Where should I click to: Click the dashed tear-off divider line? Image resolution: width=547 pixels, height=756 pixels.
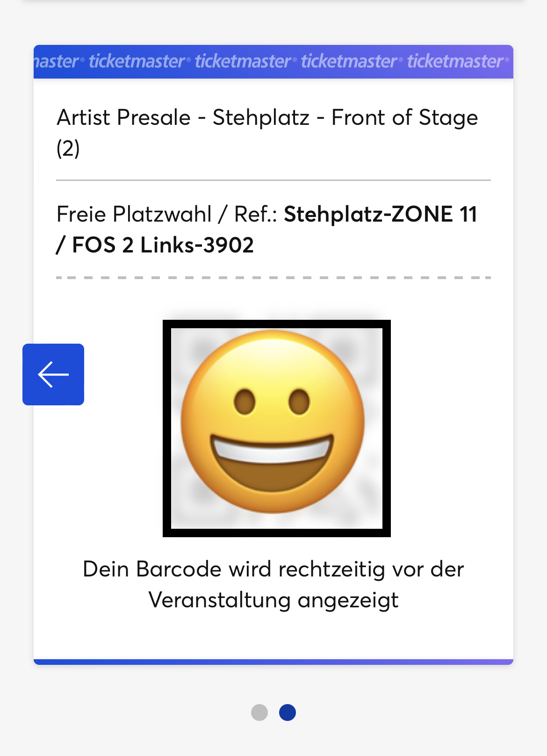pos(273,278)
